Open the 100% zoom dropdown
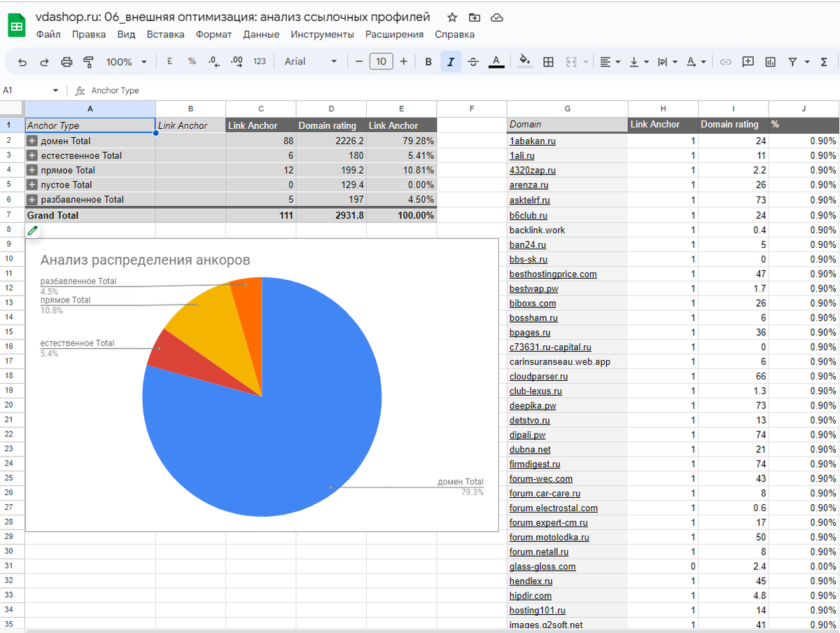840x633 pixels. [126, 62]
